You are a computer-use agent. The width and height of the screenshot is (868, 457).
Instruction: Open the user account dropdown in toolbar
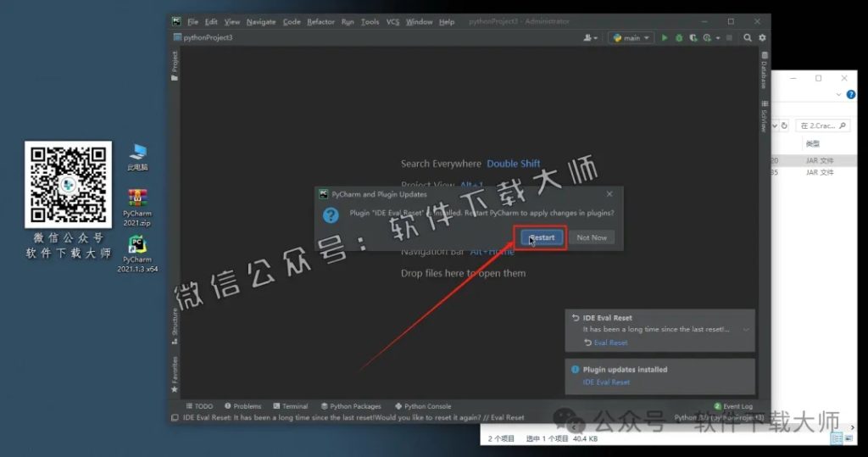[590, 37]
